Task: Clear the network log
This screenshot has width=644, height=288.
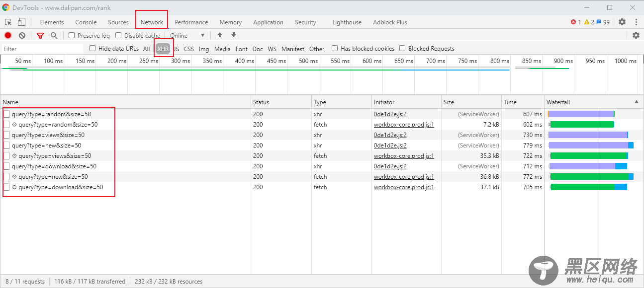Action: pos(22,35)
